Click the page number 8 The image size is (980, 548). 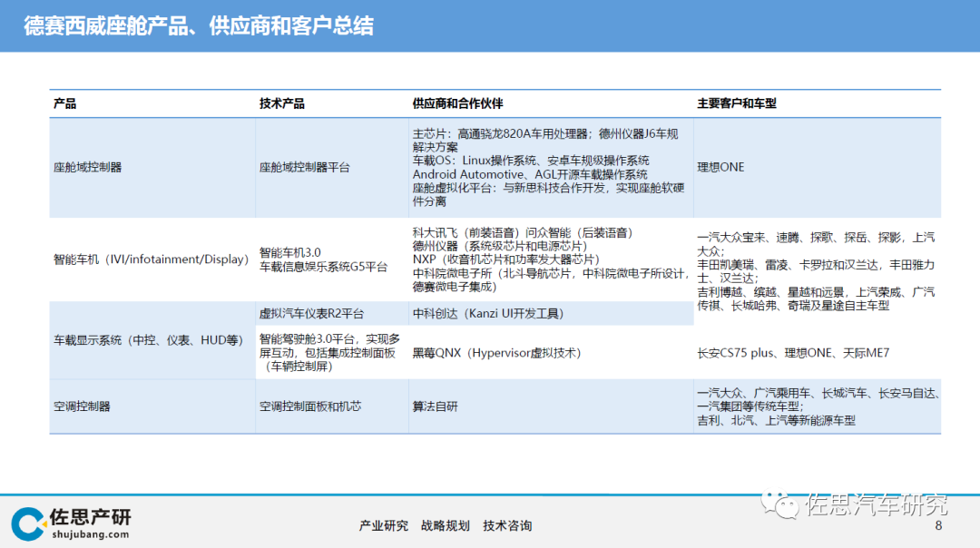click(x=938, y=526)
